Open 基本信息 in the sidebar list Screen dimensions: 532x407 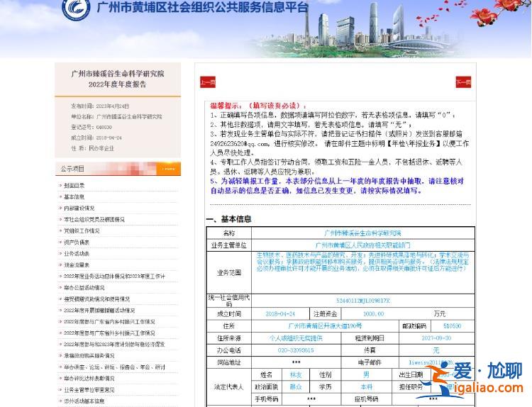pyautogui.click(x=74, y=196)
